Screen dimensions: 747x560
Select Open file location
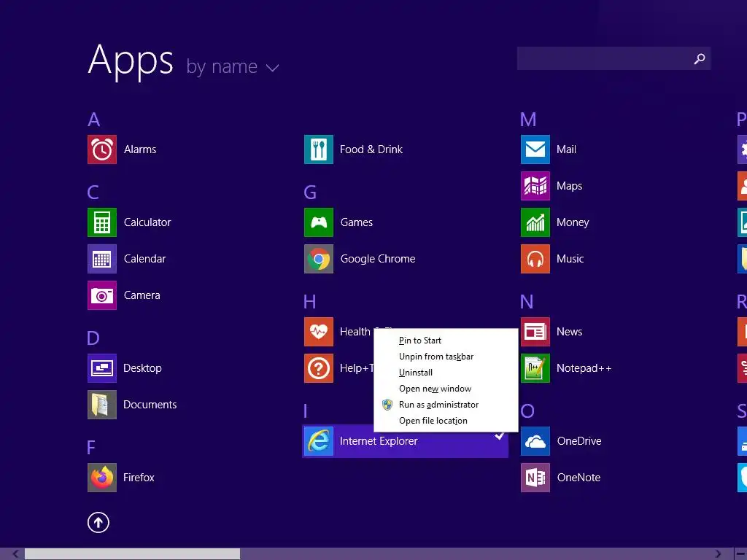[433, 421]
